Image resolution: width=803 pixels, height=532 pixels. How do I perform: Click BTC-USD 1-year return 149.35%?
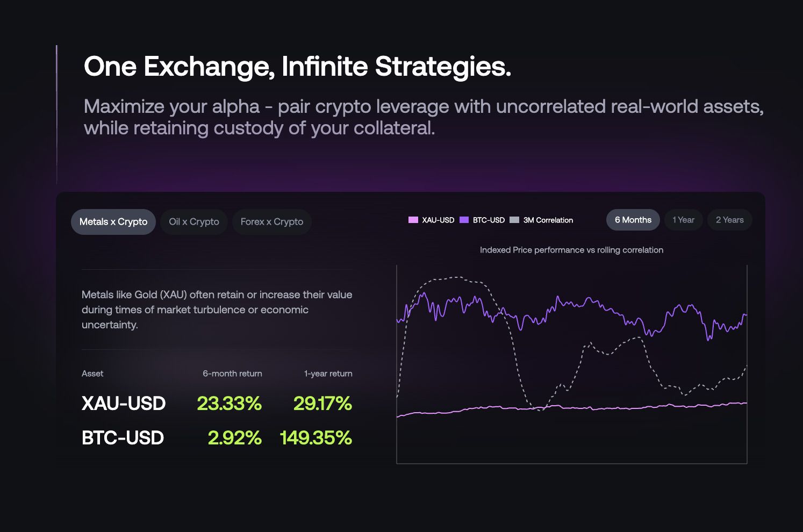click(316, 438)
